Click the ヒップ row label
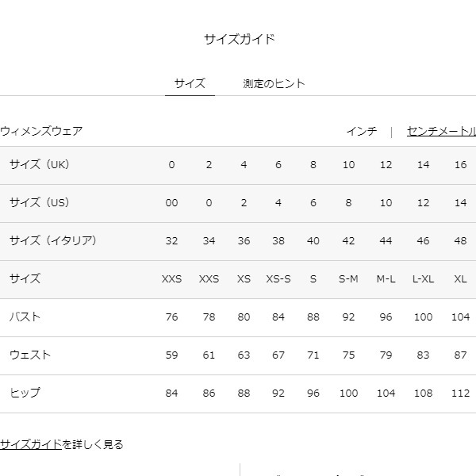 25,393
